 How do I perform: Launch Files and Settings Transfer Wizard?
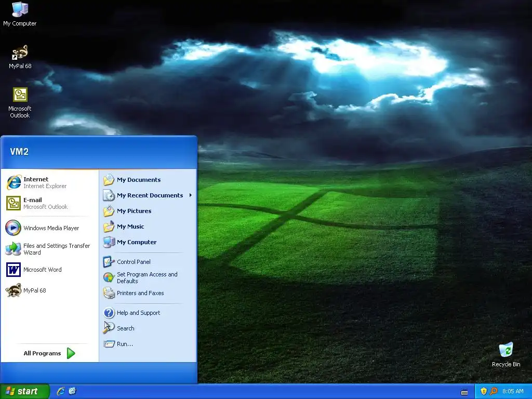(49, 249)
